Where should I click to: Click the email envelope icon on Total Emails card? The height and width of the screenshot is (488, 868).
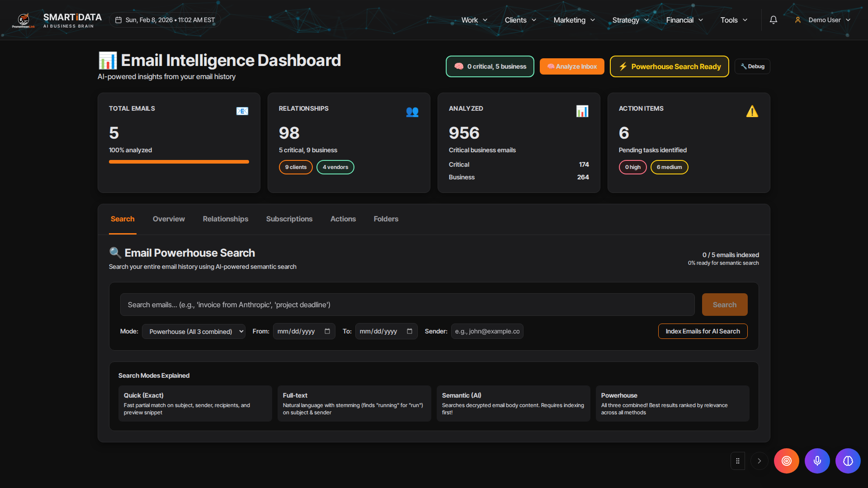[x=242, y=111]
